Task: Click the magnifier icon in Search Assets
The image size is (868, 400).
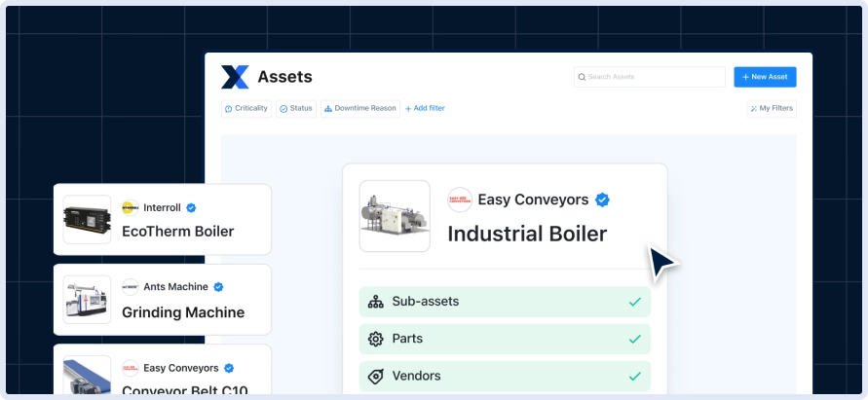Action: click(x=582, y=77)
